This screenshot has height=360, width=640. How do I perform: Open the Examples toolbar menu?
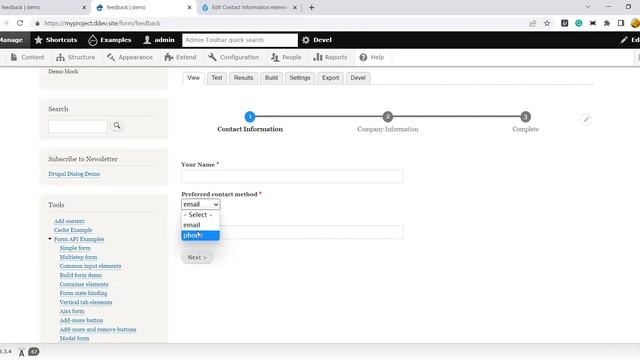click(x=110, y=40)
